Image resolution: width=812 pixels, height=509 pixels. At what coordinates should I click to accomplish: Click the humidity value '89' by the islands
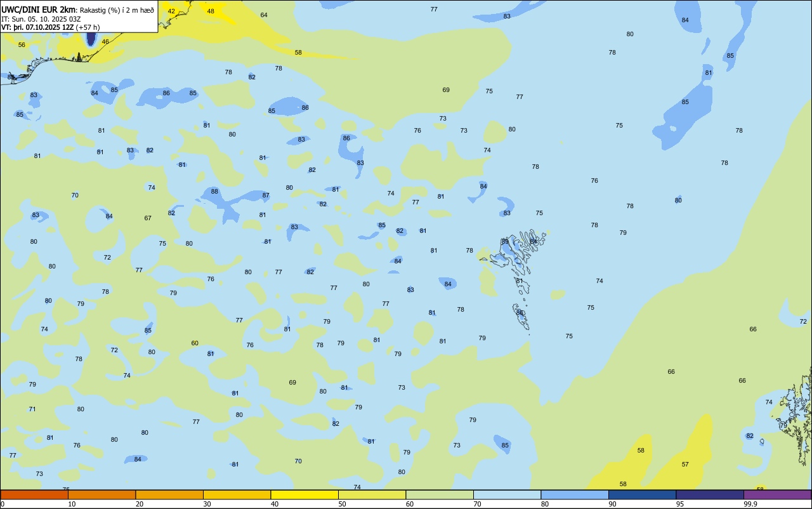tap(505, 242)
